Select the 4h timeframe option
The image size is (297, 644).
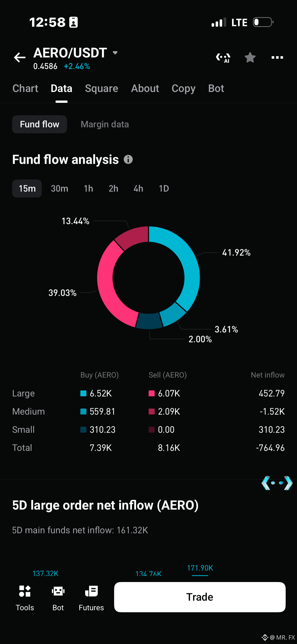(138, 188)
